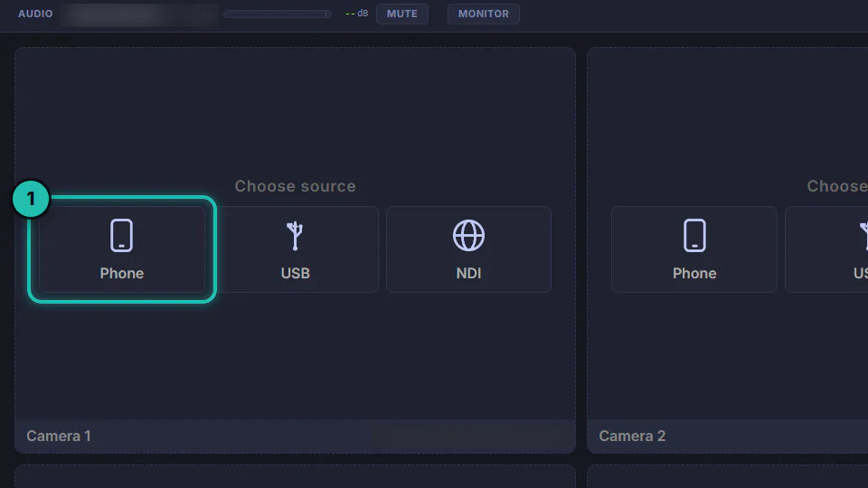Click the phone icon in Camera 2

tap(694, 236)
